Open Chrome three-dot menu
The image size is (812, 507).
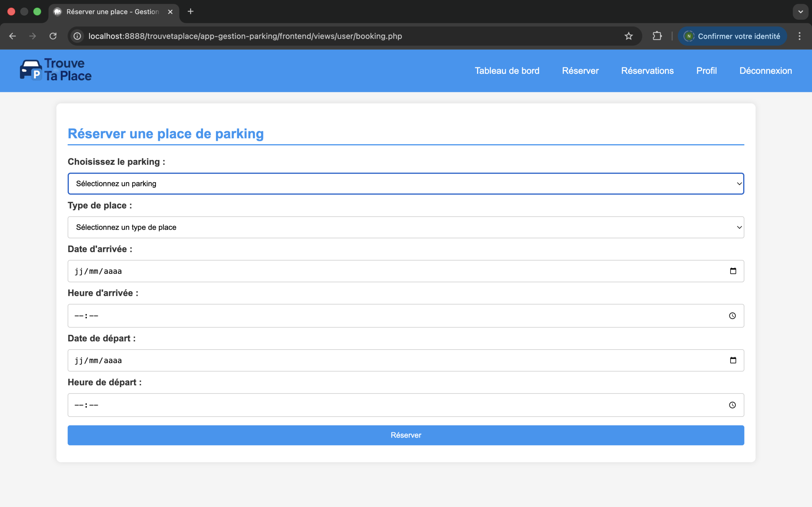[x=799, y=36]
